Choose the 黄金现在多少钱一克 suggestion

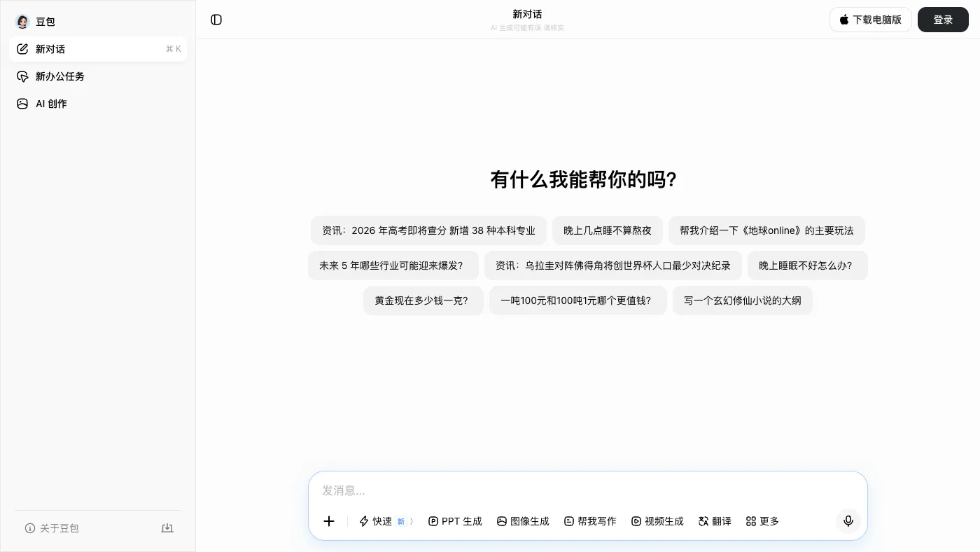[x=423, y=301]
